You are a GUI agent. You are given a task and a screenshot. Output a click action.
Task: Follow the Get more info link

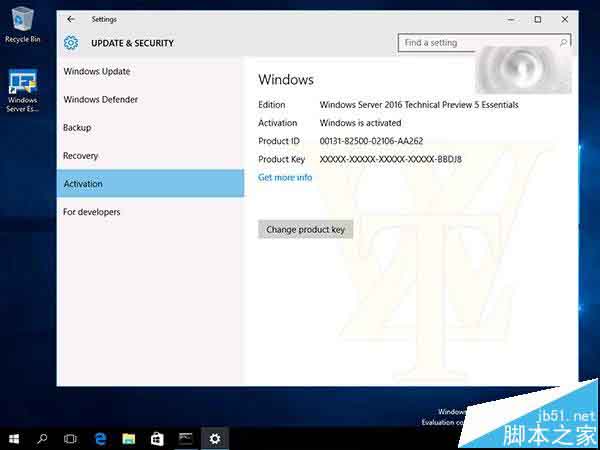coord(285,177)
